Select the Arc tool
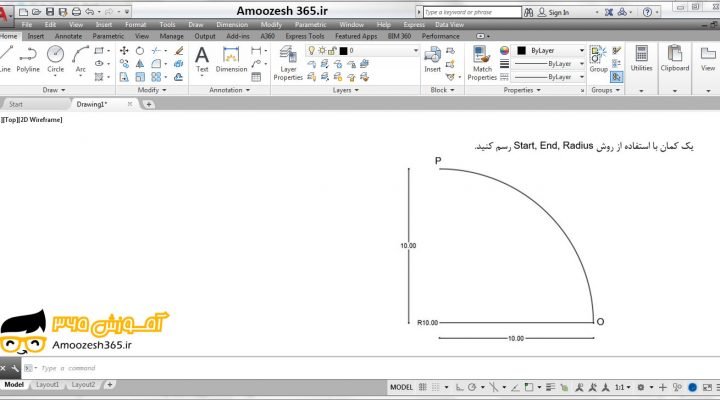720x400 pixels. pyautogui.click(x=80, y=59)
